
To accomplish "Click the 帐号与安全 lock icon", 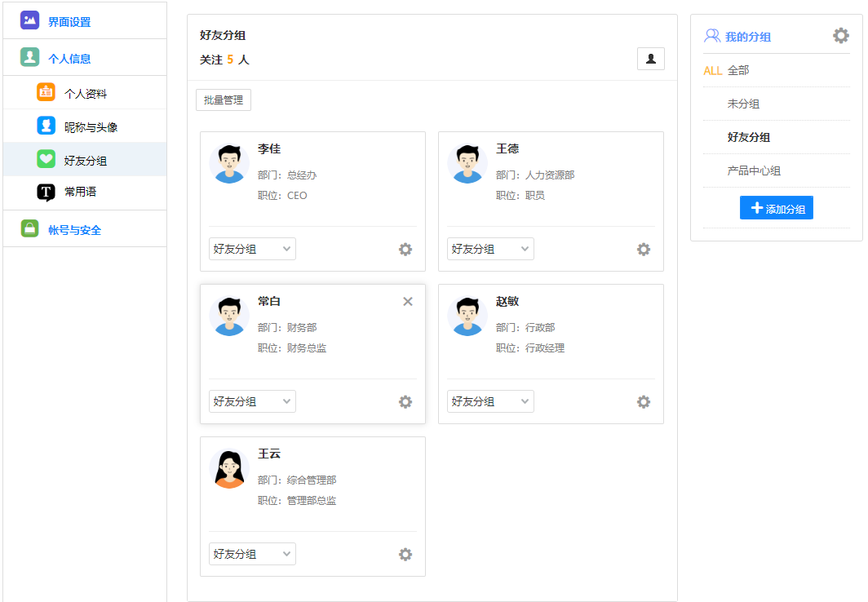I will click(x=30, y=229).
